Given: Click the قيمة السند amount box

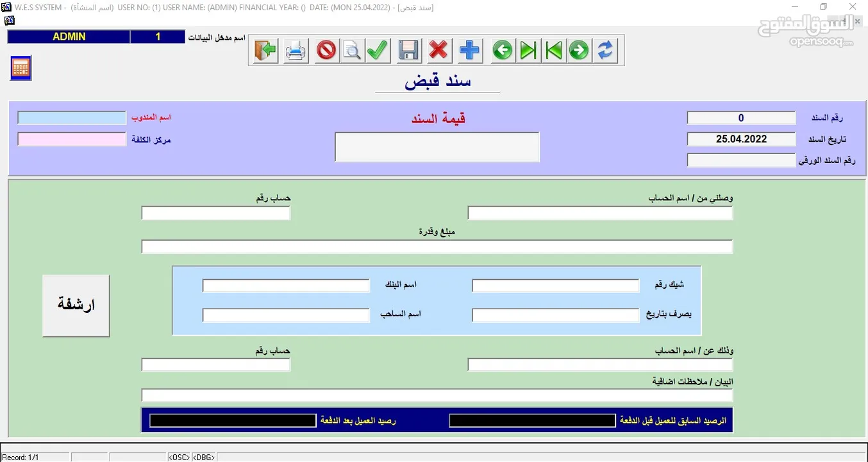Looking at the screenshot, I should point(437,147).
